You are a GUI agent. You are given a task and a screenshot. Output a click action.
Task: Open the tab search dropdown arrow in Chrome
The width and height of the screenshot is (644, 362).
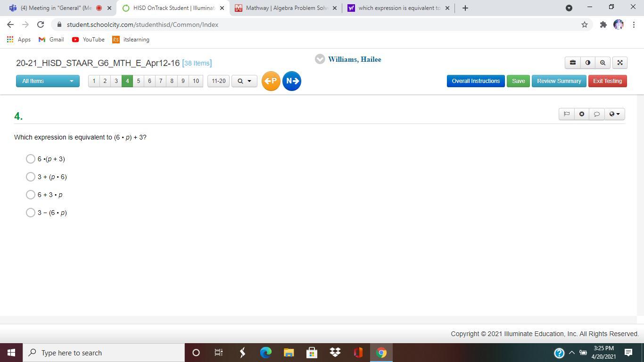tap(569, 8)
